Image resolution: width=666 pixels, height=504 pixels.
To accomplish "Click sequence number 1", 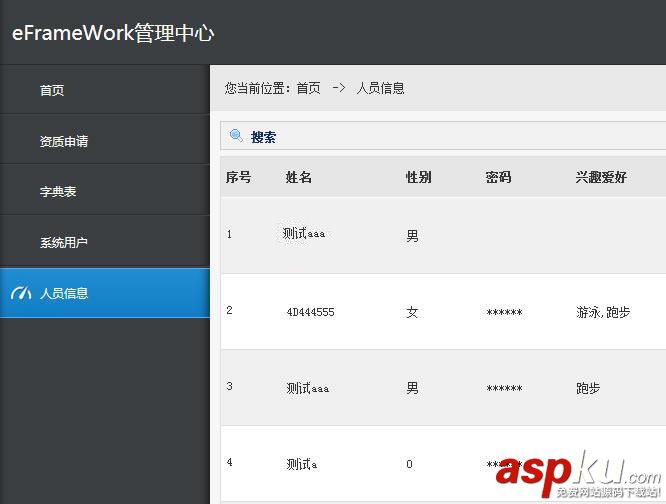I will pyautogui.click(x=229, y=234).
